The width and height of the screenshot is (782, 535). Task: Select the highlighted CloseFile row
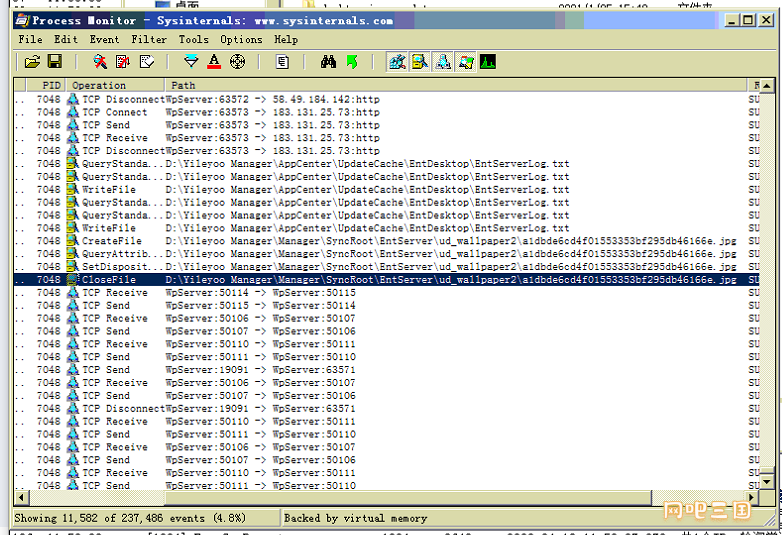(387, 280)
